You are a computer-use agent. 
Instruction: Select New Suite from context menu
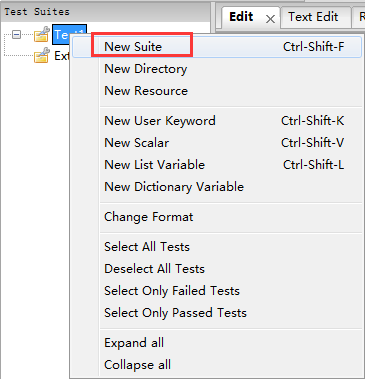tap(217, 47)
